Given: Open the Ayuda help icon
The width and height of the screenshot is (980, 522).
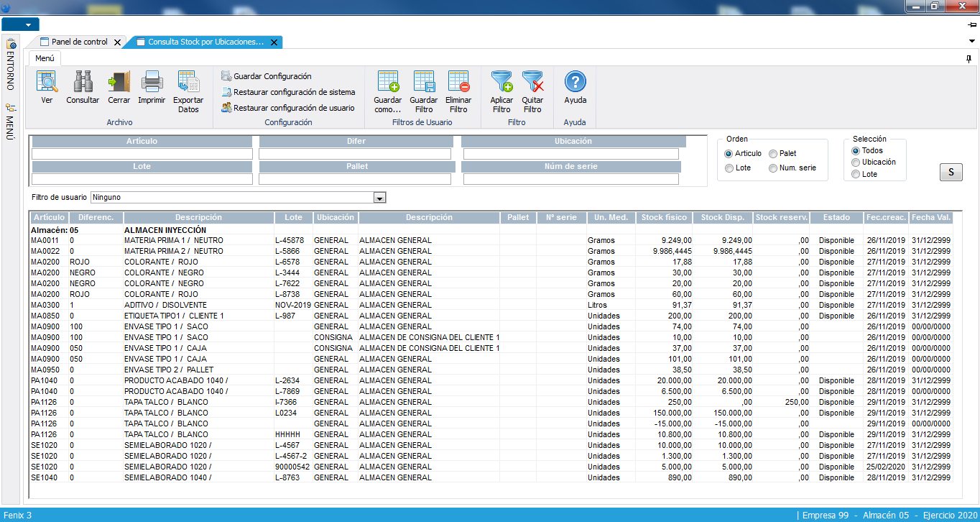Looking at the screenshot, I should tap(575, 83).
